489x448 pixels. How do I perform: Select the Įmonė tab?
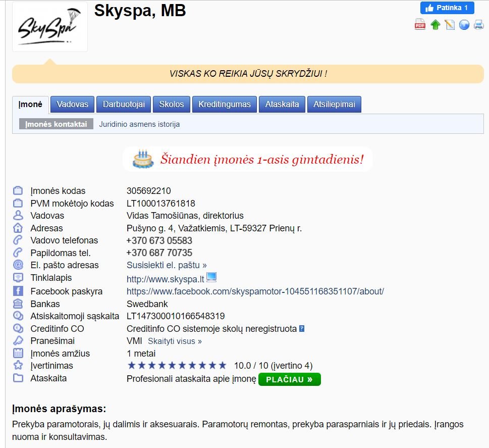coord(31,104)
